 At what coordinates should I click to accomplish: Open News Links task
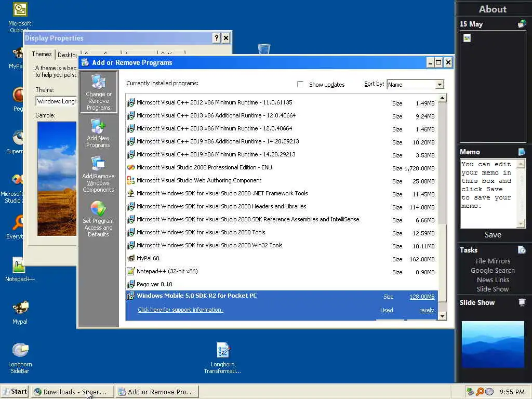[493, 280]
